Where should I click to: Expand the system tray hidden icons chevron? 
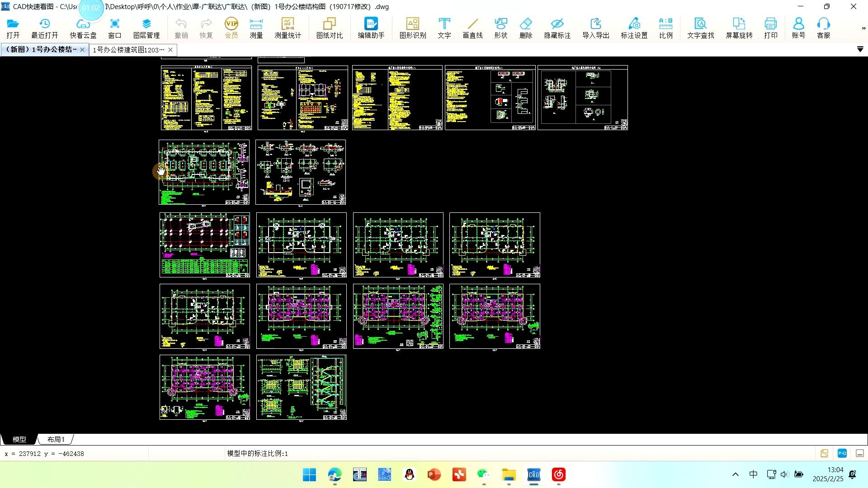coord(735,474)
